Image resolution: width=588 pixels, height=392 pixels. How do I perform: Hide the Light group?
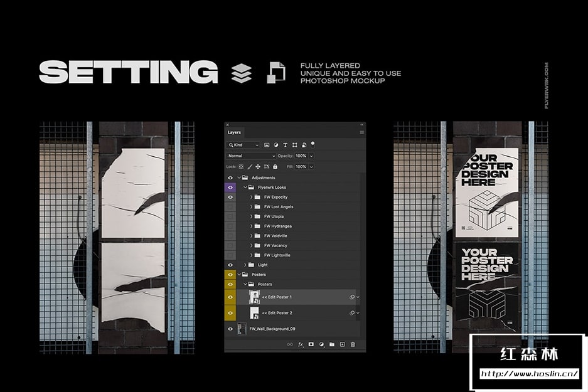[x=230, y=265]
